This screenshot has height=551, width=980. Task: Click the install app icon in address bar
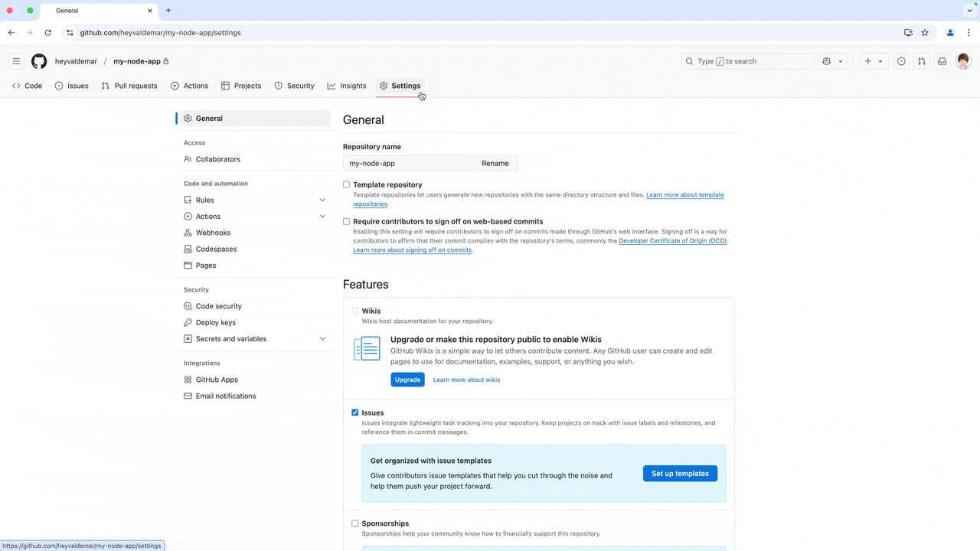pos(908,33)
